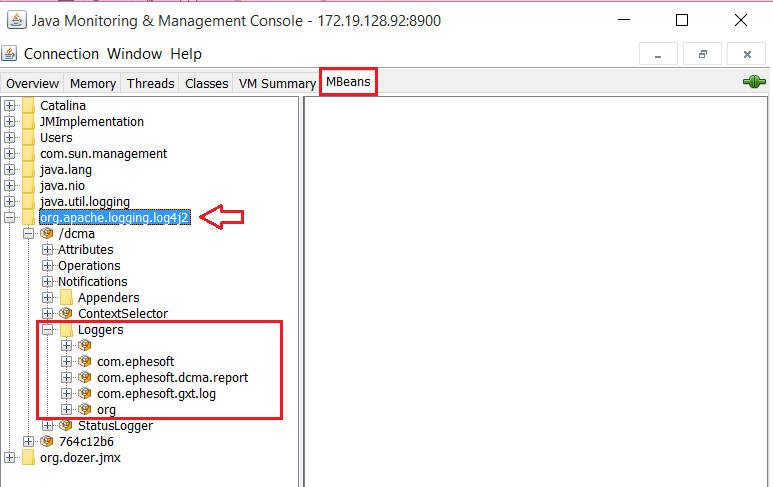This screenshot has height=487, width=773.
Task: Switch to the Threads tab
Action: click(150, 83)
